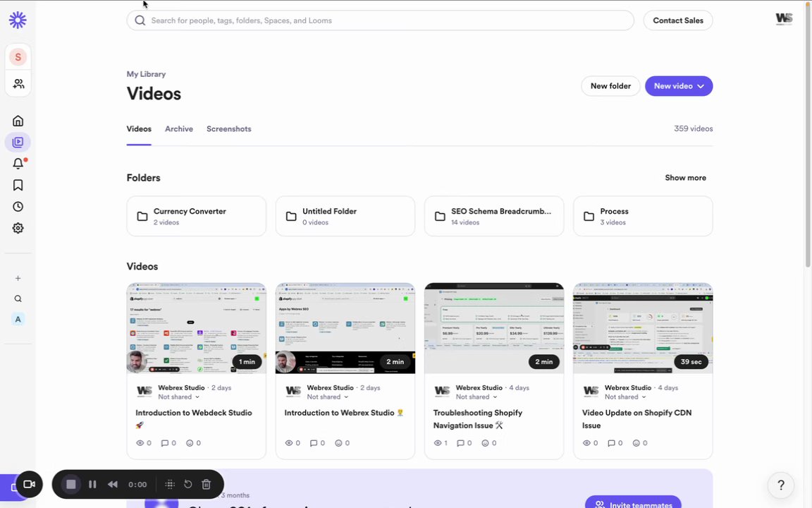
Task: Click views eye icon on Troubleshooting Shopify video
Action: coord(438,443)
